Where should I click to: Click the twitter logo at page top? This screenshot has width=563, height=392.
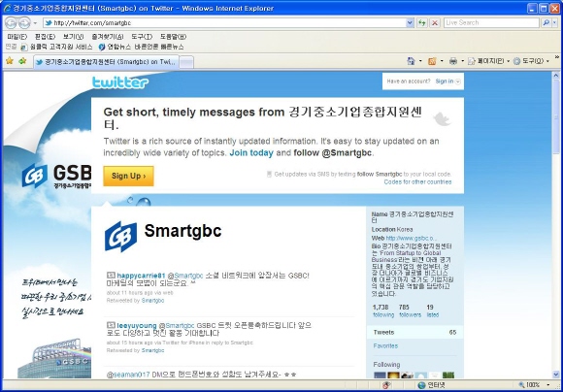[x=120, y=82]
